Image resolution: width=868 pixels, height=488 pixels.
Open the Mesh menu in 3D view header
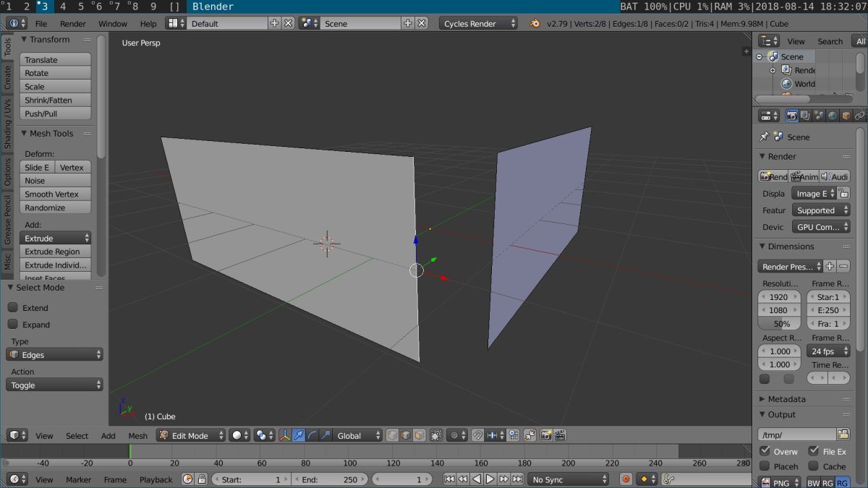[x=137, y=435]
